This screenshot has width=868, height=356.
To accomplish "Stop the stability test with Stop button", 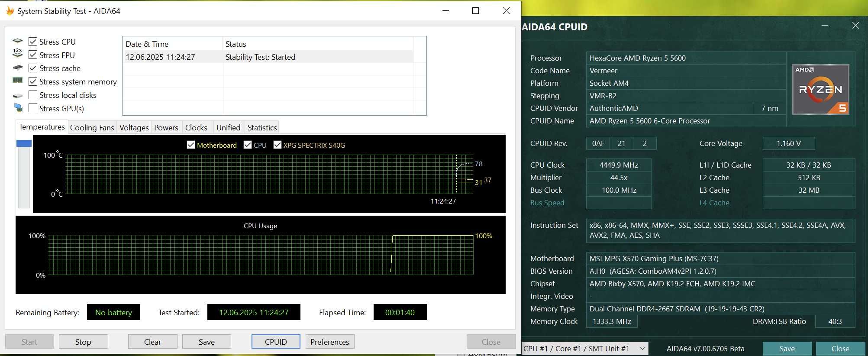I will pos(83,342).
